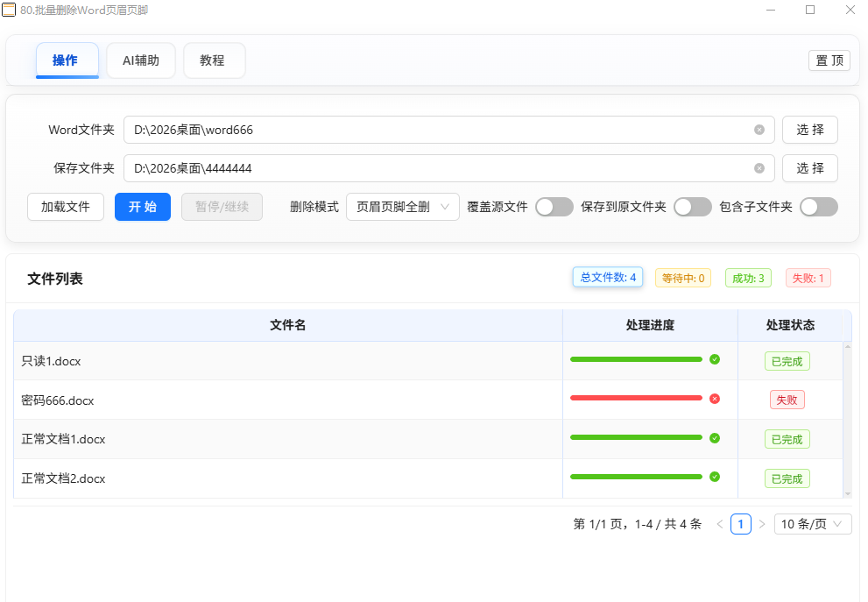This screenshot has height=602, width=868.
Task: Click the red error icon for 密码666.docx
Action: click(x=715, y=399)
